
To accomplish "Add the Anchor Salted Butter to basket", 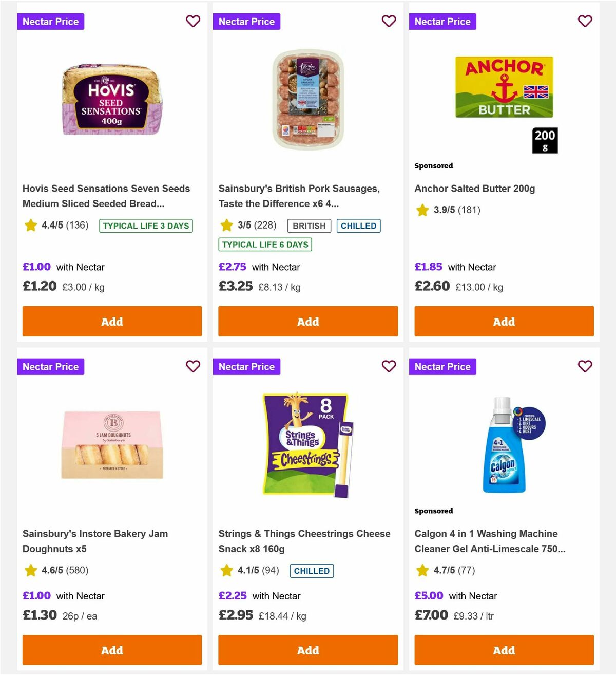I will pos(504,321).
